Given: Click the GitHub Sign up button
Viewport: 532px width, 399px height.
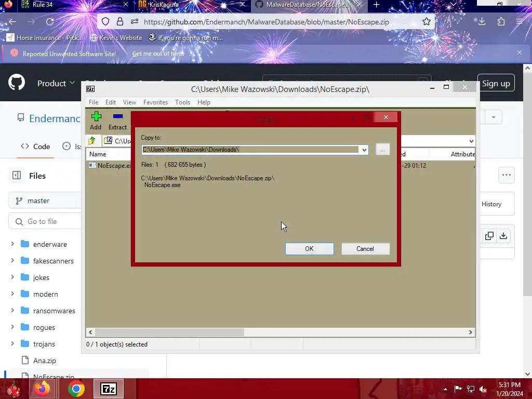Looking at the screenshot, I should coord(496,83).
